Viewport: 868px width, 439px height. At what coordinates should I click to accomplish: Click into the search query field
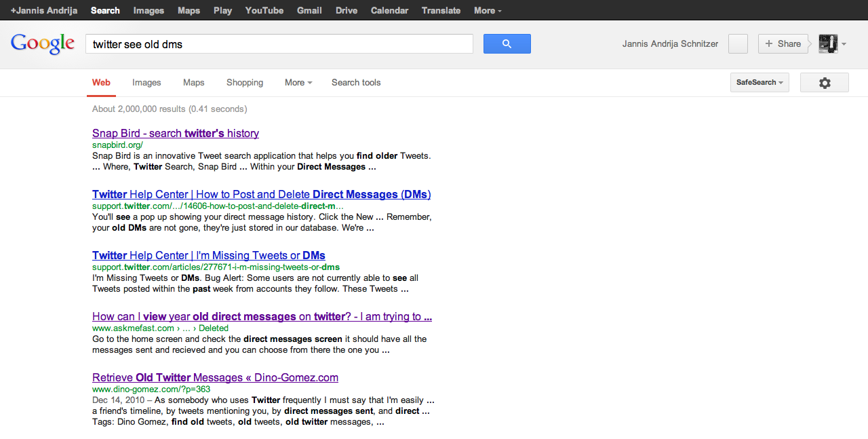click(279, 43)
